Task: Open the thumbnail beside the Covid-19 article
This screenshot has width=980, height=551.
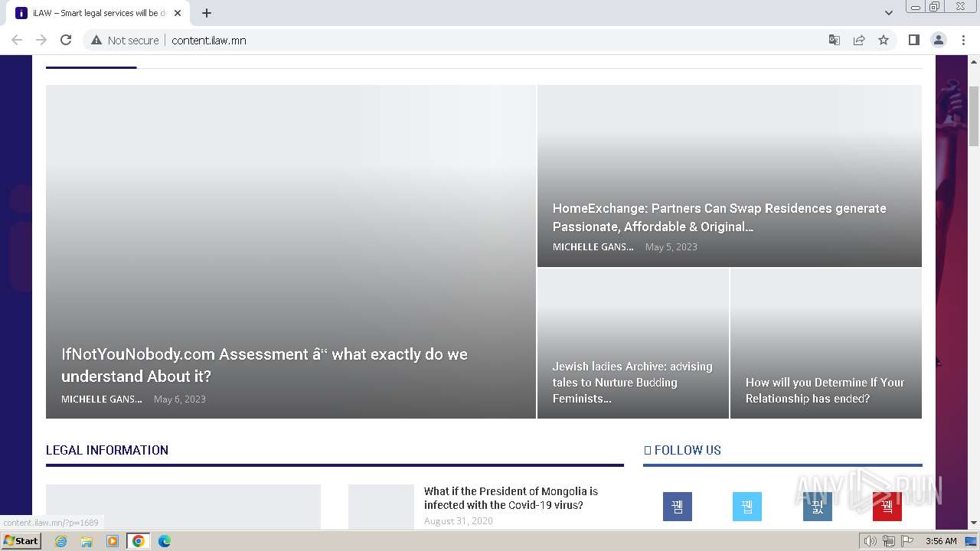Action: pos(381,507)
